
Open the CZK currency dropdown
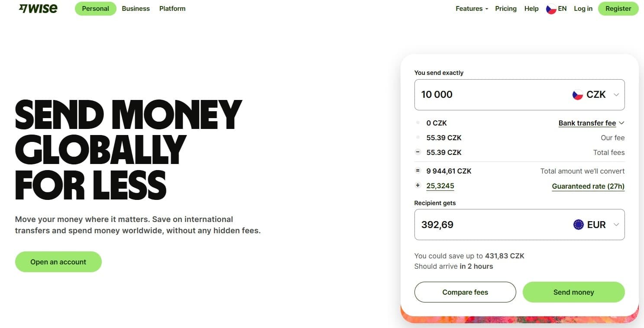[x=596, y=95]
